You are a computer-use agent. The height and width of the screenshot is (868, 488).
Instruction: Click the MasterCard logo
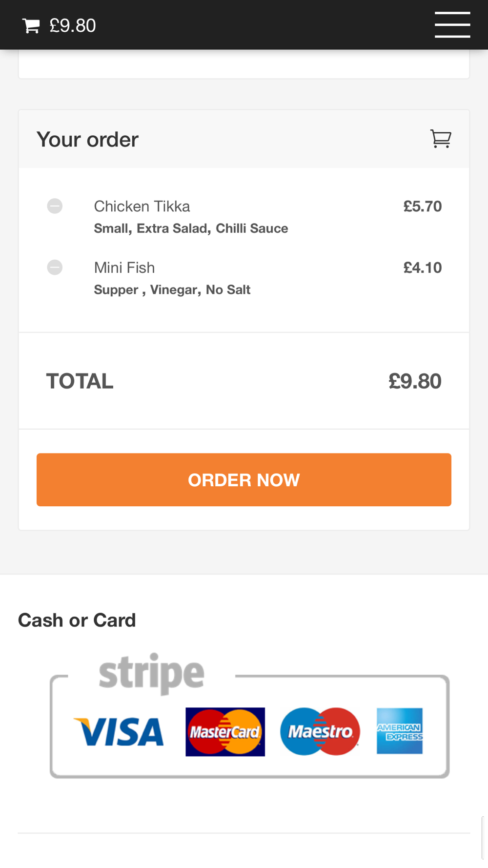click(225, 732)
